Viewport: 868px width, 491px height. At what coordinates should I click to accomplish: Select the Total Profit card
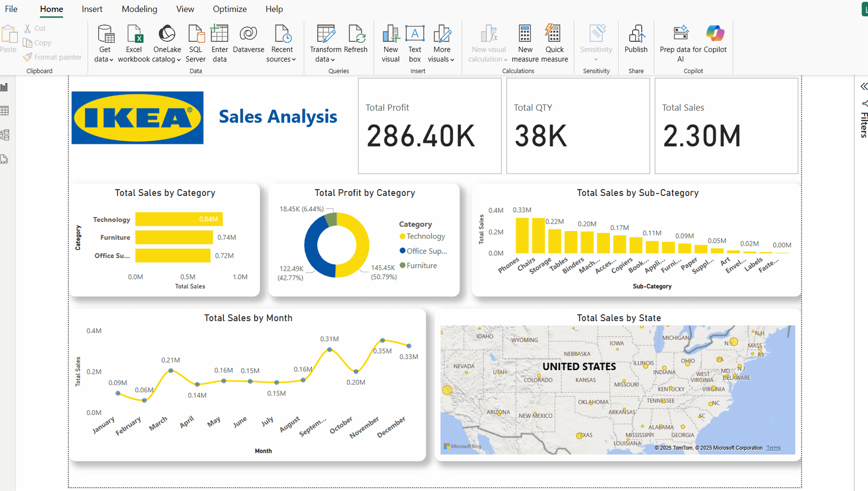(x=429, y=126)
